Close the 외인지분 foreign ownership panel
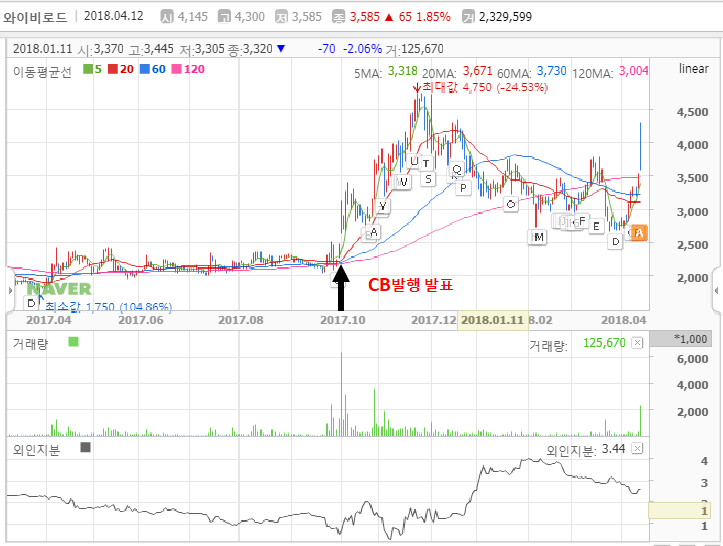The width and height of the screenshot is (723, 546). [637, 448]
